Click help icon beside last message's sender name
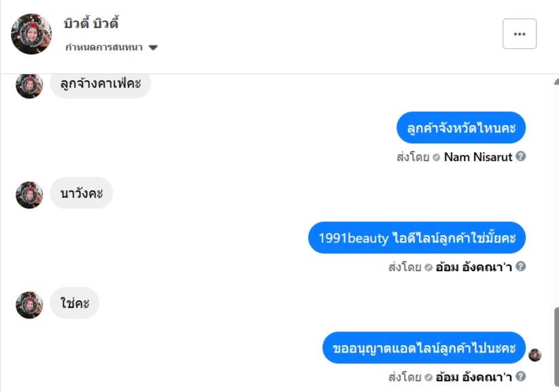559x392 pixels. coord(521,376)
